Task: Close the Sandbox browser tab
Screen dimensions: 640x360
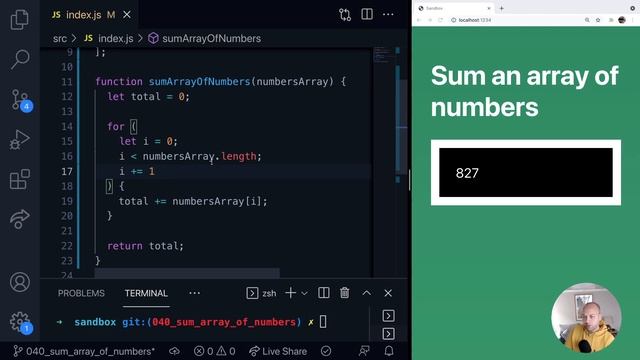Action: click(x=489, y=8)
